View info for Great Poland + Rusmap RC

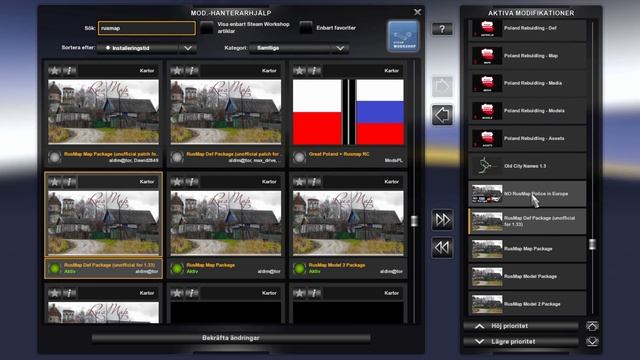click(x=315, y=71)
